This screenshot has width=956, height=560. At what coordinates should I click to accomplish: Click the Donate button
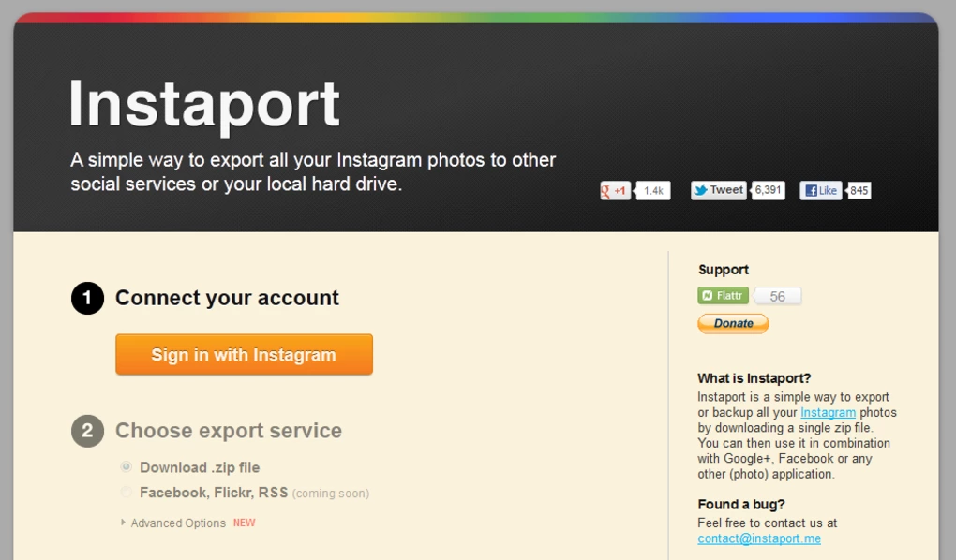click(x=733, y=324)
